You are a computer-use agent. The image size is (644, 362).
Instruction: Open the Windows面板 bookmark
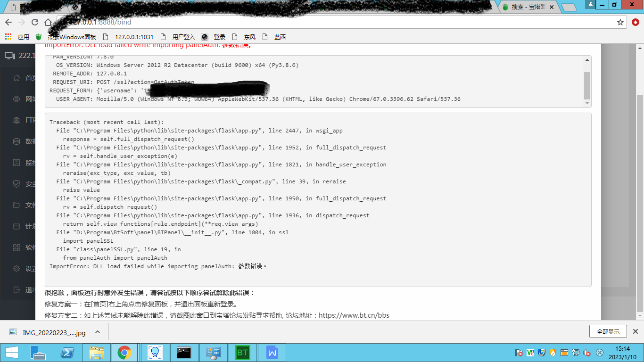66,37
